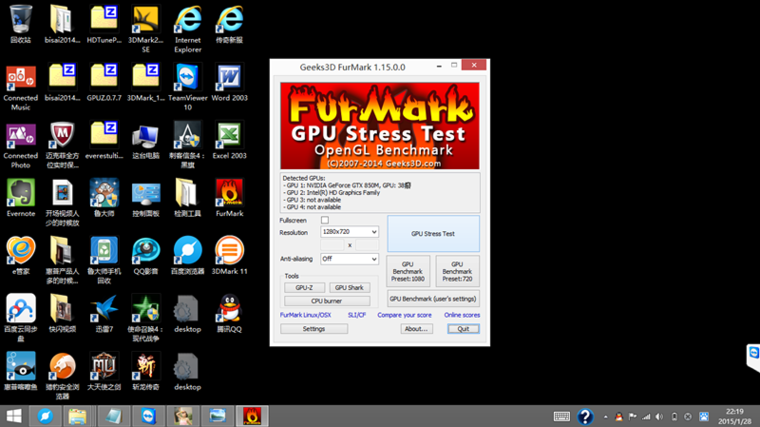Select the TeamViewer 10 desktop icon
760x427 pixels.
point(188,87)
